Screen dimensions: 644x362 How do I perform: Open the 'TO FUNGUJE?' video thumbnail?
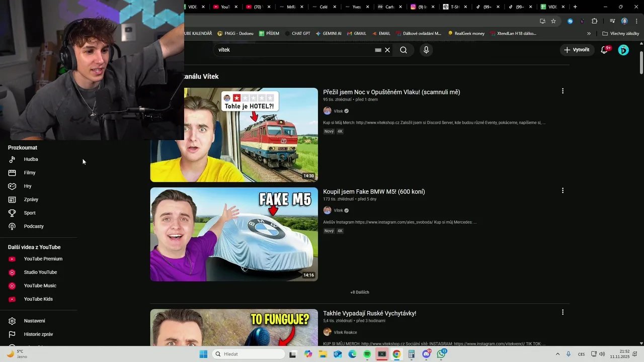[234, 327]
